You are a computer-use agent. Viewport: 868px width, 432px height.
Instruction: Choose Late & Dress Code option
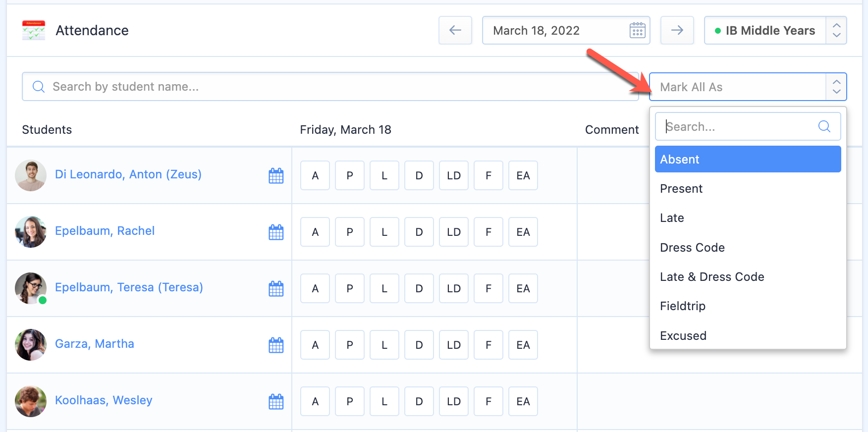[x=712, y=277]
